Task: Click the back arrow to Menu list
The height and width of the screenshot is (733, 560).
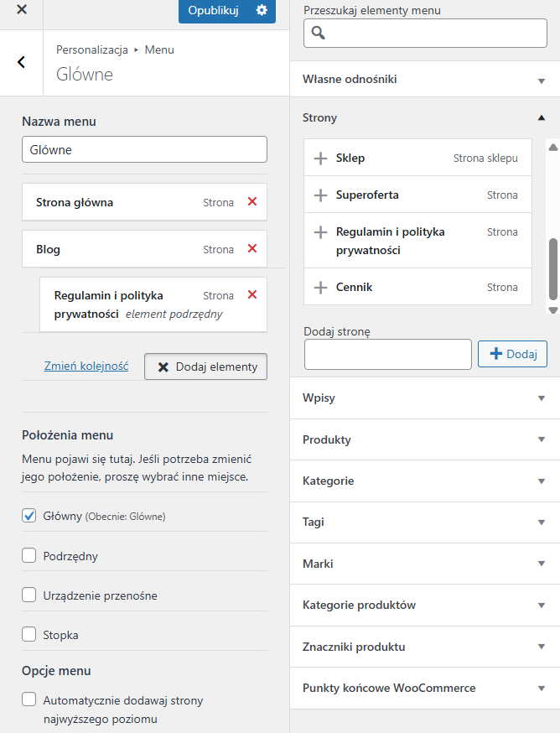Action: (x=21, y=62)
